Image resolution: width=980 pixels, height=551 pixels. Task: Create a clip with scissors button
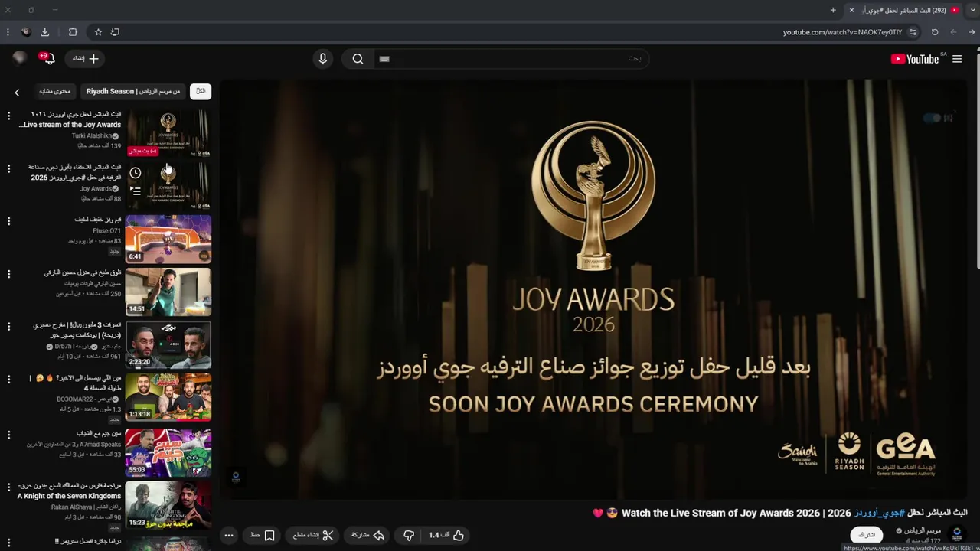(x=312, y=535)
